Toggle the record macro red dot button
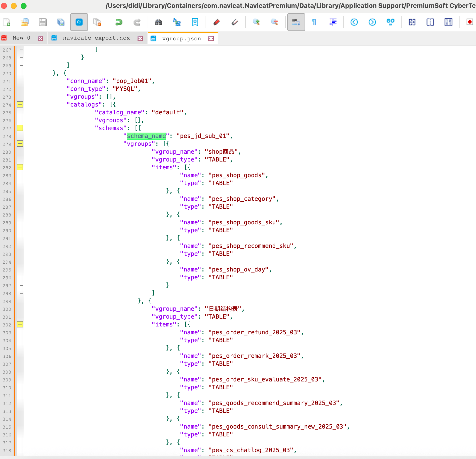Image resolution: width=476 pixels, height=459 pixels. (x=469, y=22)
